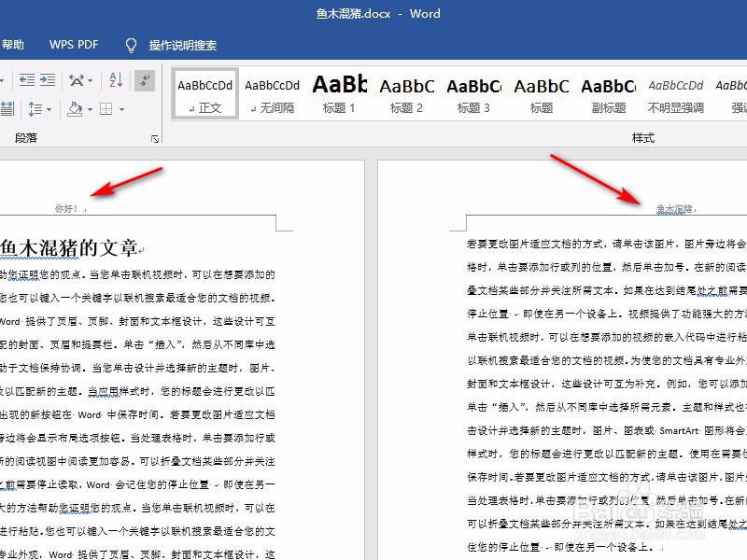Click the Sort icon in the Paragraph group
The image size is (747, 560).
[x=117, y=80]
